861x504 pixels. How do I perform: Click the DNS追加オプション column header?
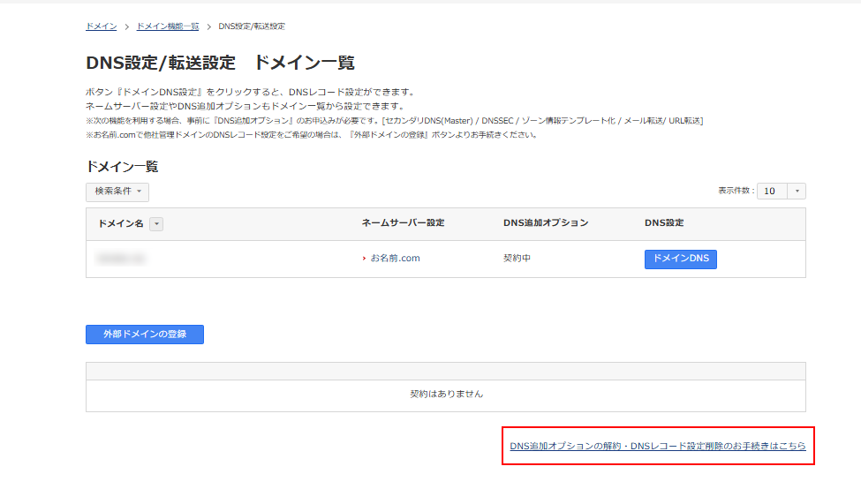[545, 223]
